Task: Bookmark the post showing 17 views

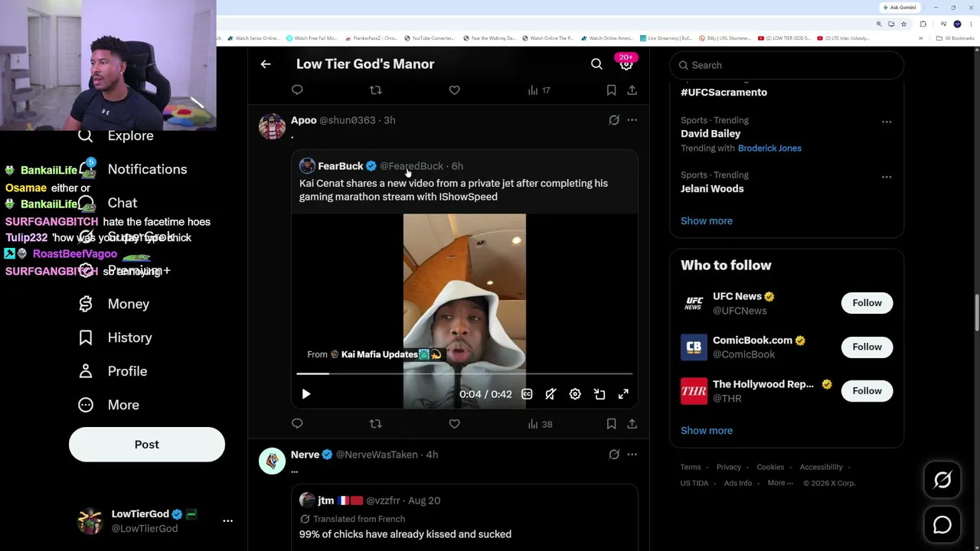Action: click(x=611, y=90)
